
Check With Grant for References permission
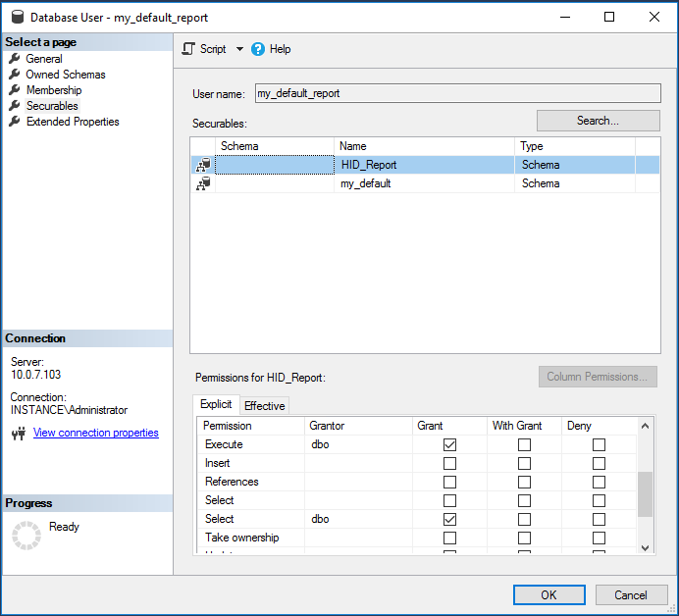pos(524,482)
